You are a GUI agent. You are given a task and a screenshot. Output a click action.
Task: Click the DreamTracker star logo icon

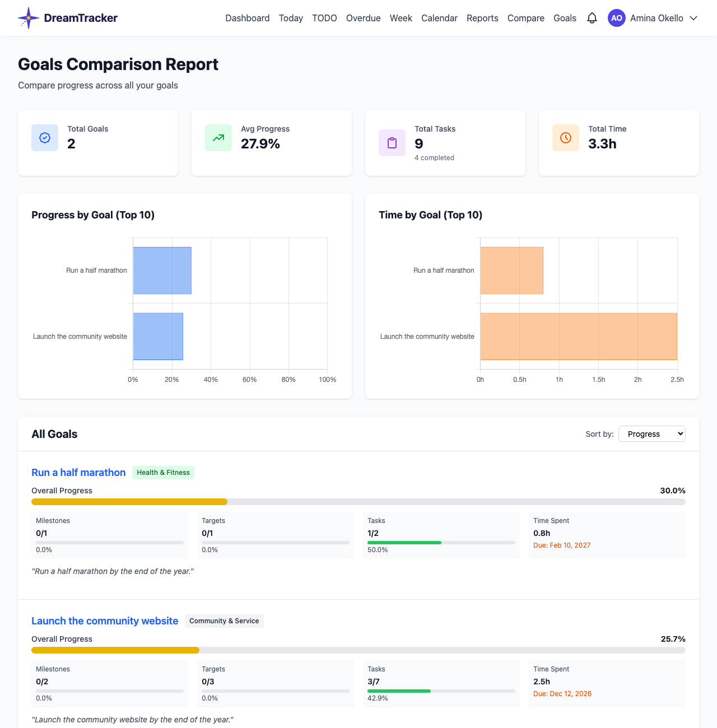(29, 18)
